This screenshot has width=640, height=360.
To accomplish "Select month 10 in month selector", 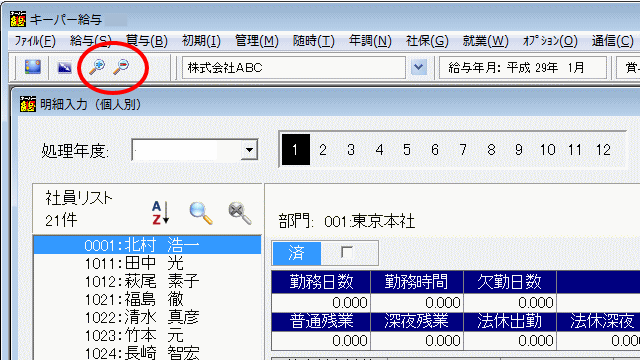I will pyautogui.click(x=547, y=150).
